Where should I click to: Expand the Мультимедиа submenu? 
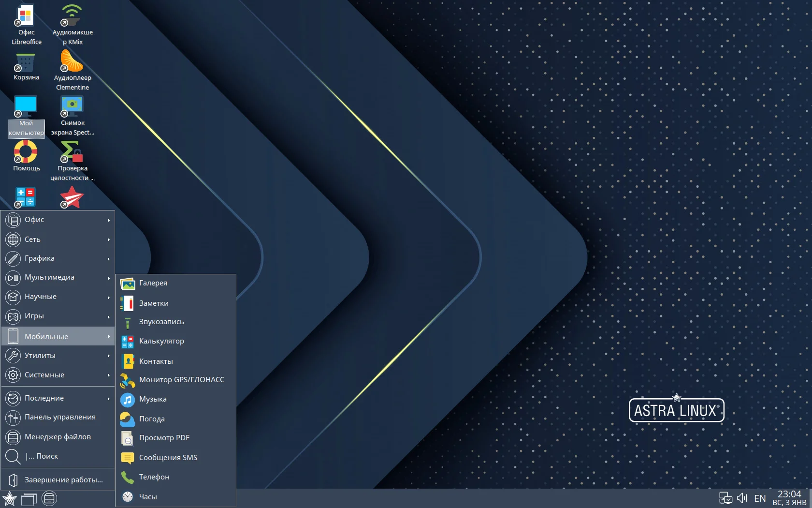pyautogui.click(x=48, y=277)
